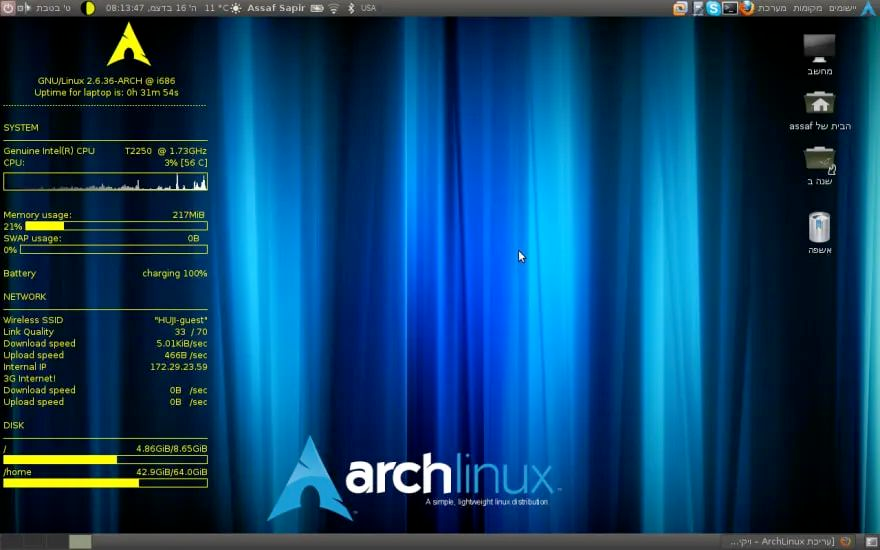Select the 'הבית של assaf' home folder icon
The height and width of the screenshot is (550, 880).
819,111
